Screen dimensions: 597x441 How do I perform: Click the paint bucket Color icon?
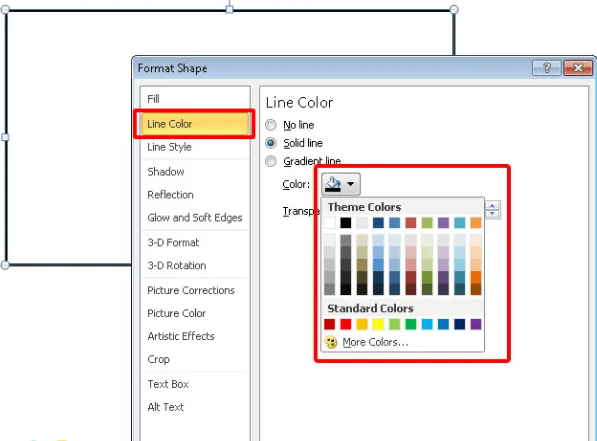pos(333,184)
